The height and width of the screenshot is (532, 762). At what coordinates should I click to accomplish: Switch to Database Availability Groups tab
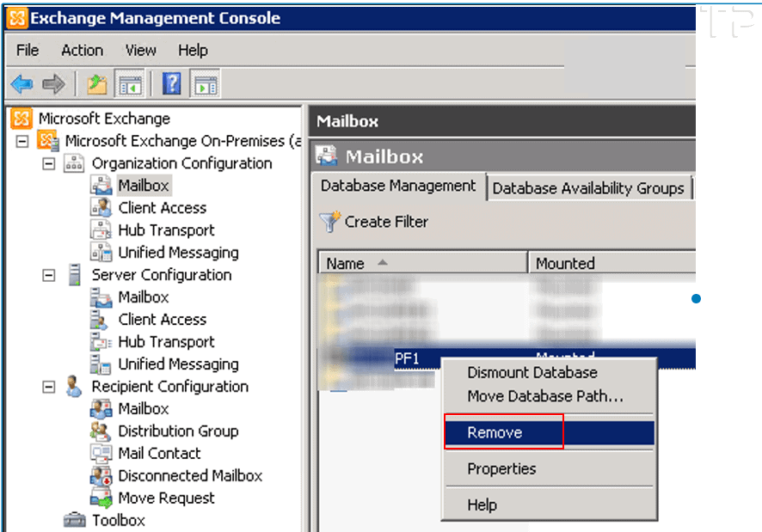[588, 188]
